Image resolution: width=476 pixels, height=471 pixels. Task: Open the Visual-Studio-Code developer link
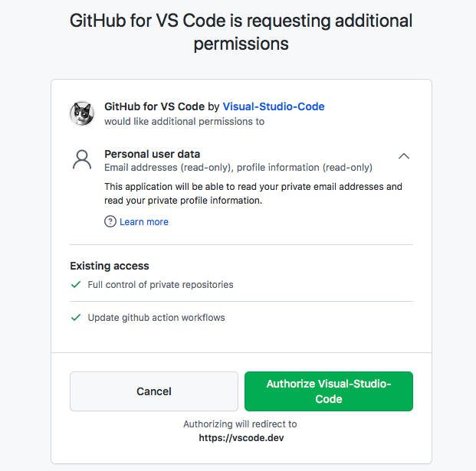274,106
